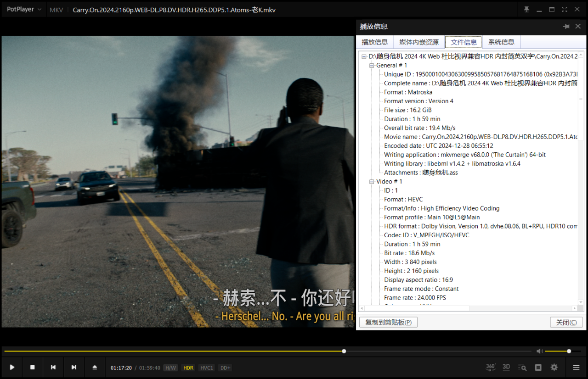
Task: Skip to next file button
Action: (x=74, y=368)
